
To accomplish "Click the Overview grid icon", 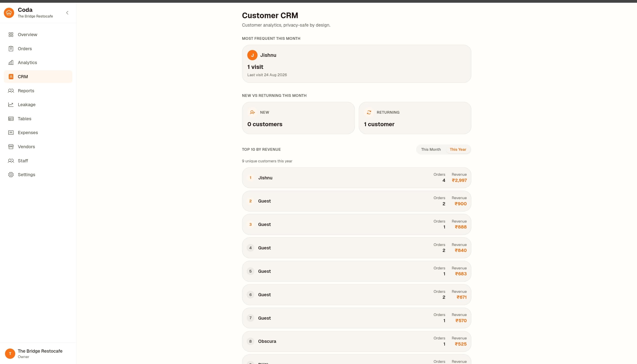I will point(11,35).
